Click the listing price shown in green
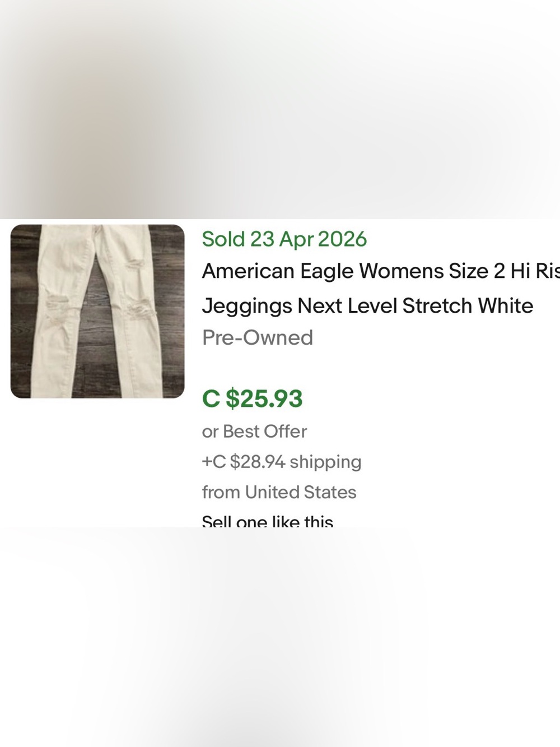Image resolution: width=560 pixels, height=747 pixels. (x=253, y=398)
